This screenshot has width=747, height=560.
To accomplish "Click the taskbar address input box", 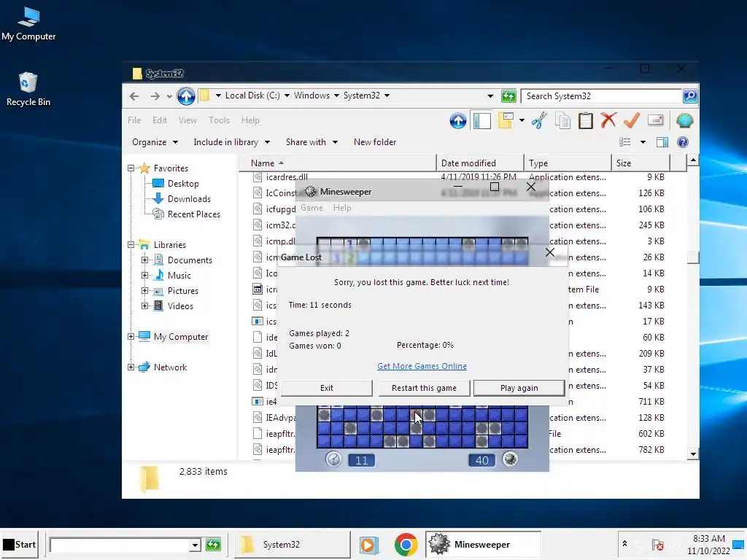I will click(120, 545).
